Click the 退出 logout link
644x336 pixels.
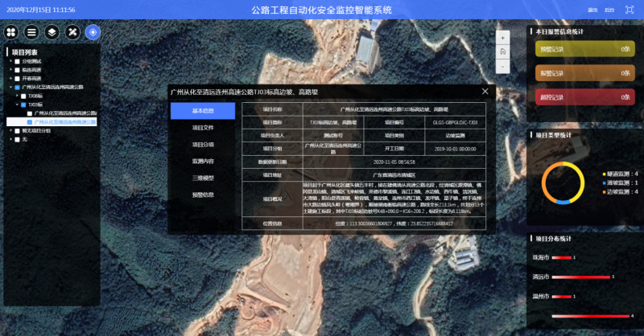[592, 10]
